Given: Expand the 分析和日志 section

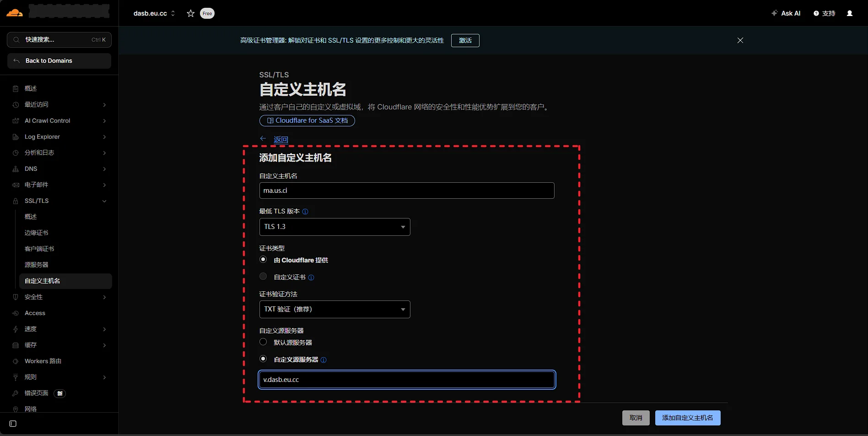Looking at the screenshot, I should (104, 153).
